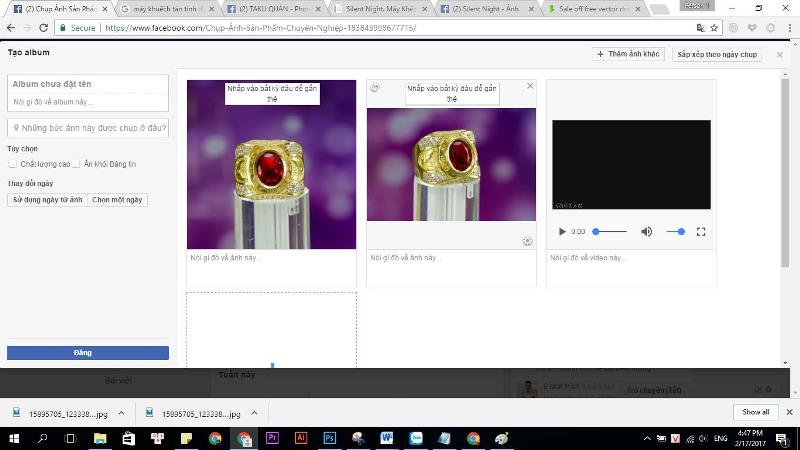Open the video in fullscreen

[701, 231]
